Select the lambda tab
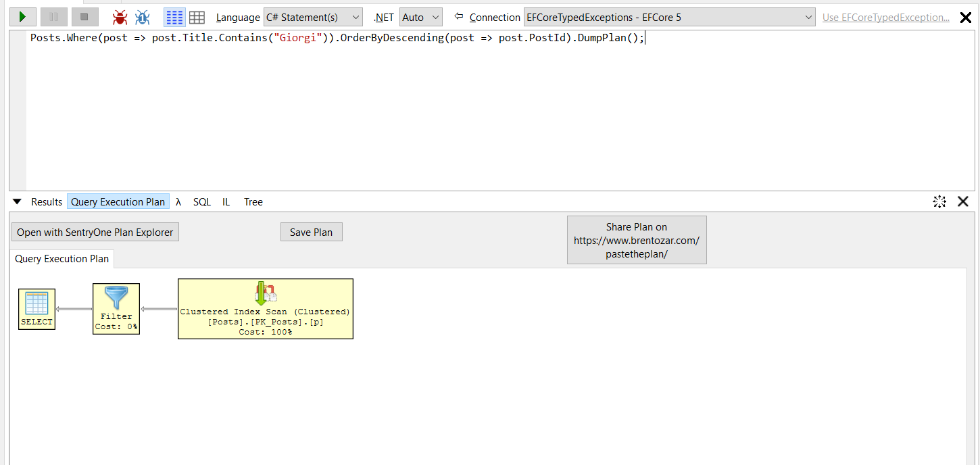Screen dimensions: 980x465 (178, 202)
